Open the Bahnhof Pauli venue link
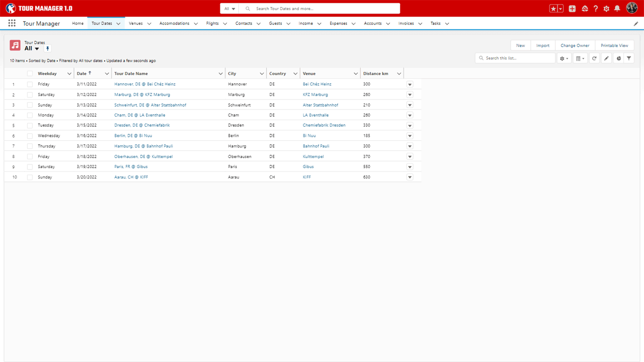 (x=316, y=146)
